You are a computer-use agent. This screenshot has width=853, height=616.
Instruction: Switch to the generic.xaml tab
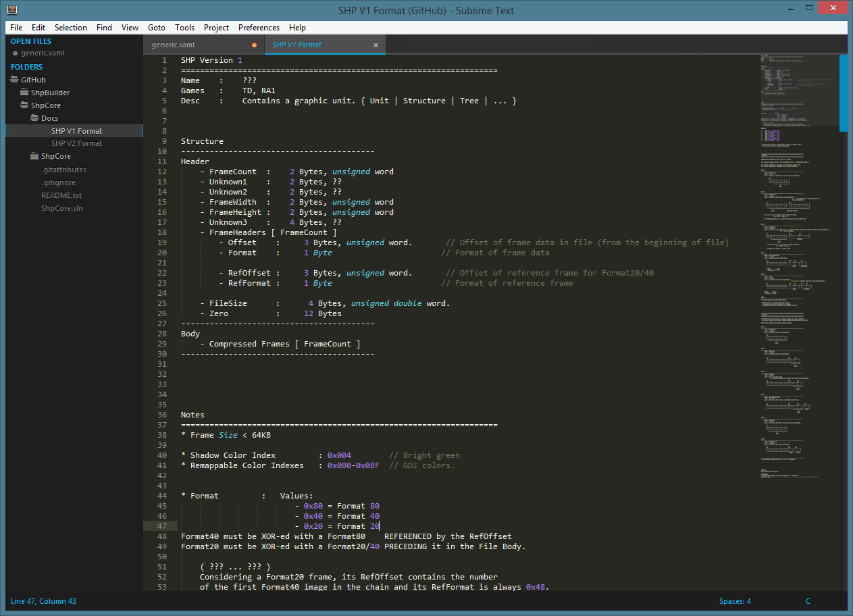click(x=203, y=45)
